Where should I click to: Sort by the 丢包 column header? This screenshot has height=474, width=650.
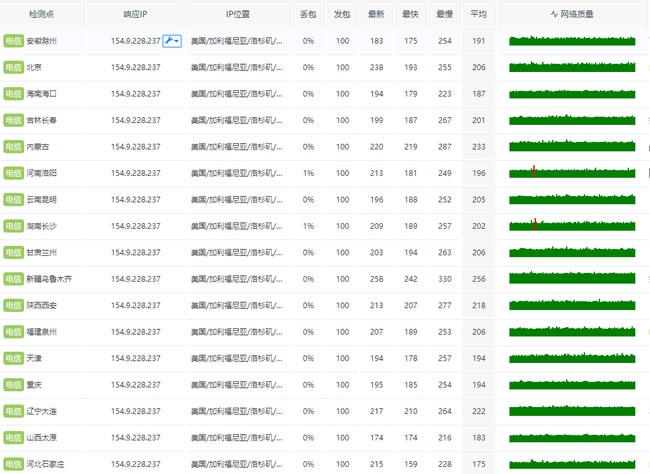(x=308, y=14)
